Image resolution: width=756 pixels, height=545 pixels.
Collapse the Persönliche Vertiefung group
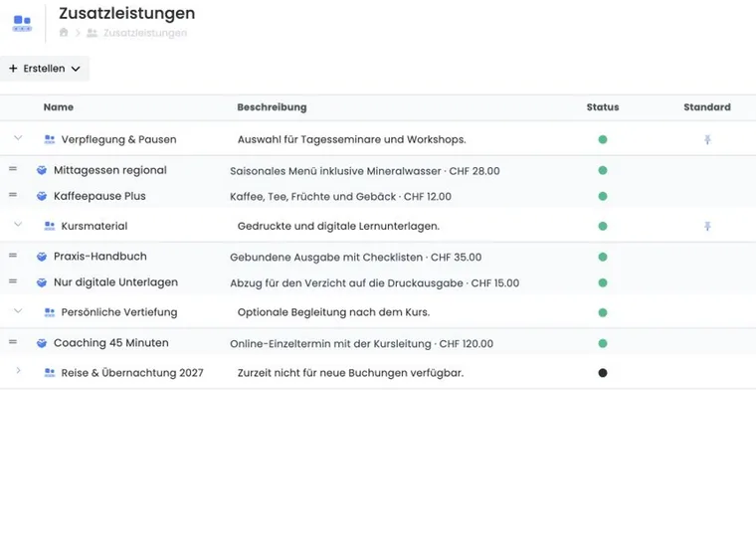(x=18, y=311)
